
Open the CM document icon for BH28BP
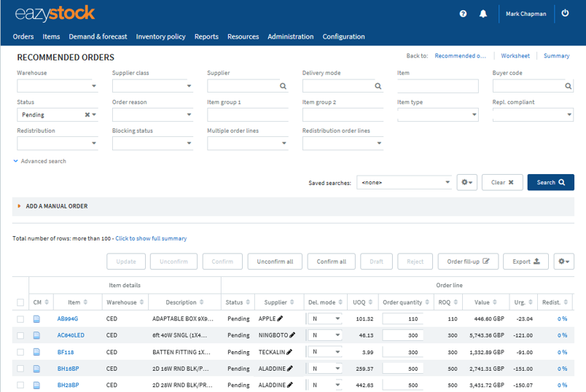[36, 385]
